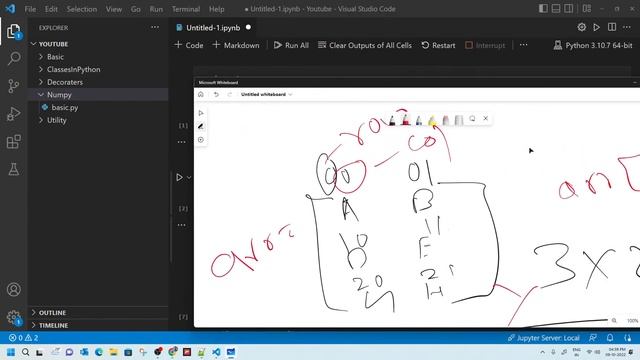Go to Whiteboard home icon

click(201, 94)
